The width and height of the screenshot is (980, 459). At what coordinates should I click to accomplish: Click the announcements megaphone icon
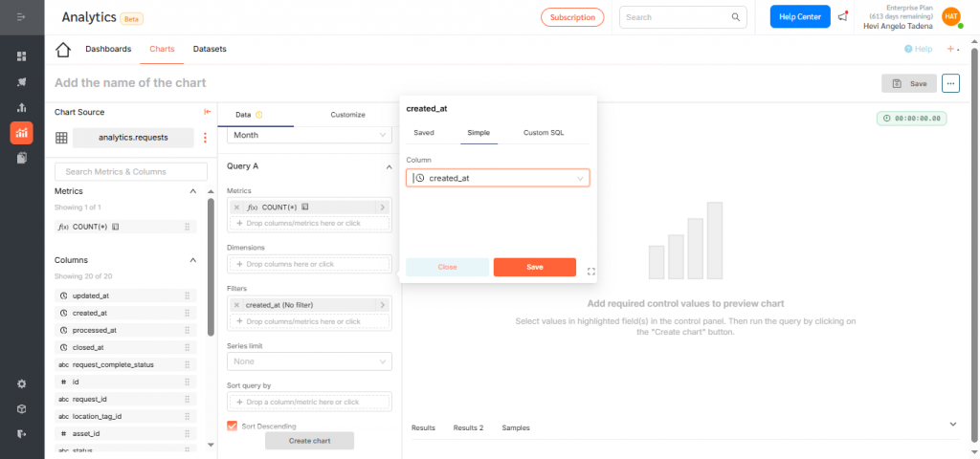tap(842, 17)
